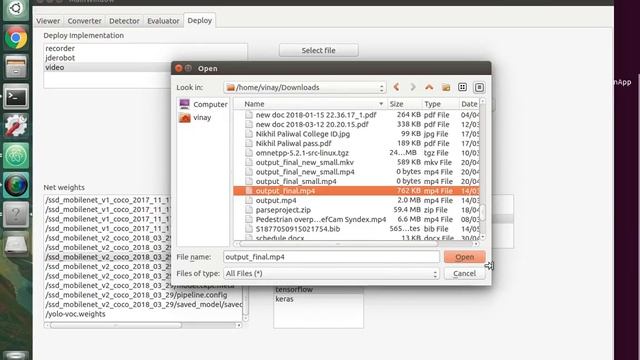Select jderobot deploy implementation

pyautogui.click(x=60, y=58)
